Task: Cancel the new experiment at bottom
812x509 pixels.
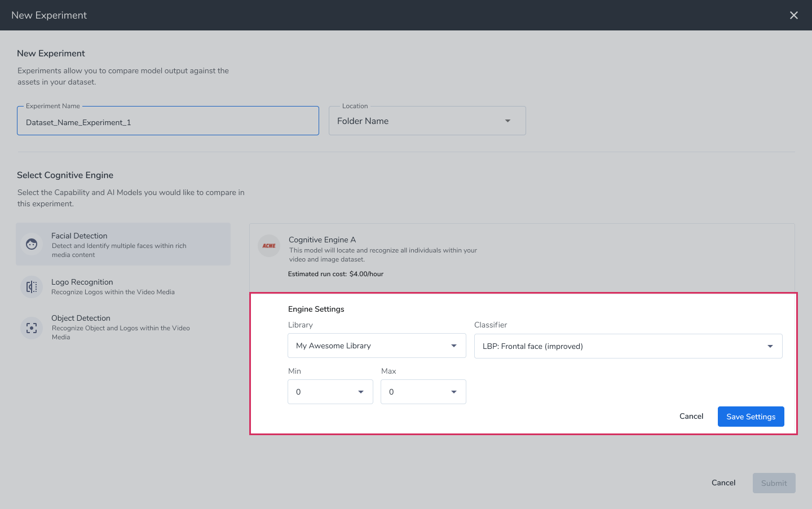Action: click(x=723, y=483)
